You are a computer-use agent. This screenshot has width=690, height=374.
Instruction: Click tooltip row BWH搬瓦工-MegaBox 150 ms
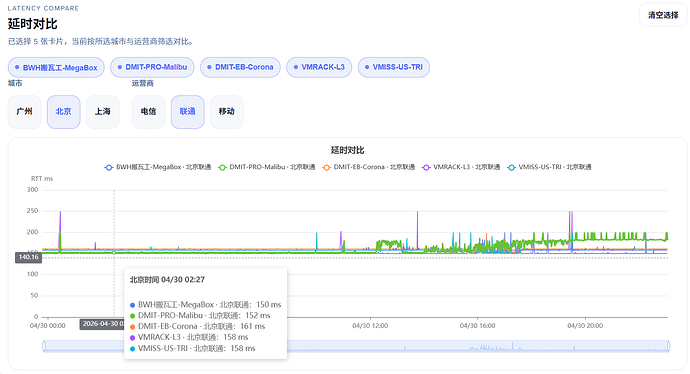206,304
